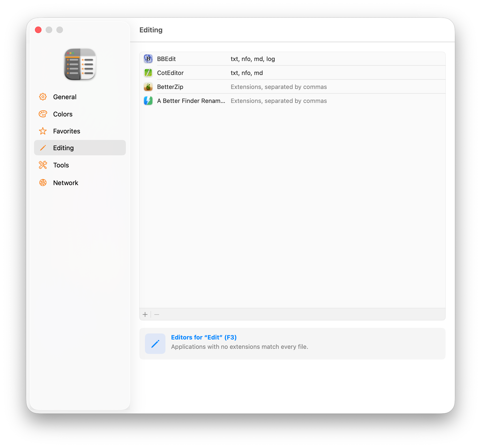Click the blue pencil icon in info box

pos(155,343)
